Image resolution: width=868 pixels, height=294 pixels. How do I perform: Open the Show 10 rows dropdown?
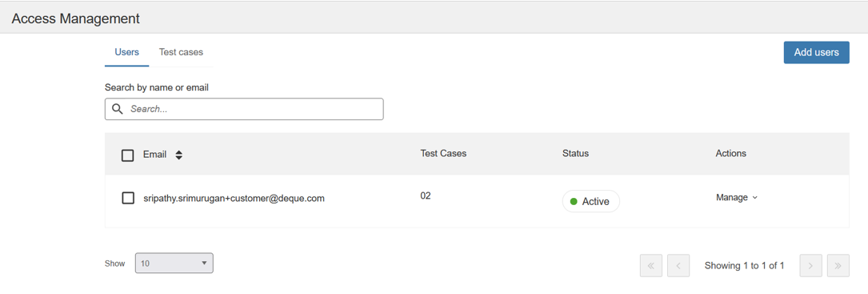(x=174, y=264)
